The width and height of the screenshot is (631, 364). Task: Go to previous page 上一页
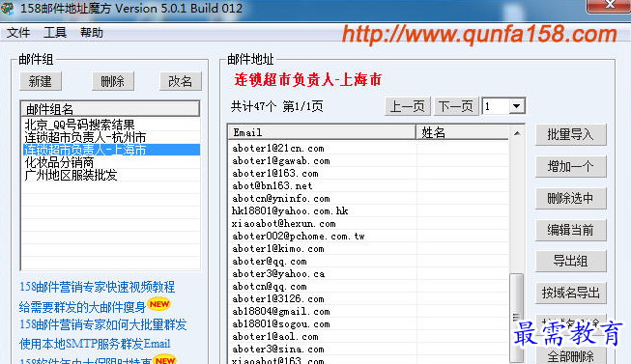click(408, 106)
